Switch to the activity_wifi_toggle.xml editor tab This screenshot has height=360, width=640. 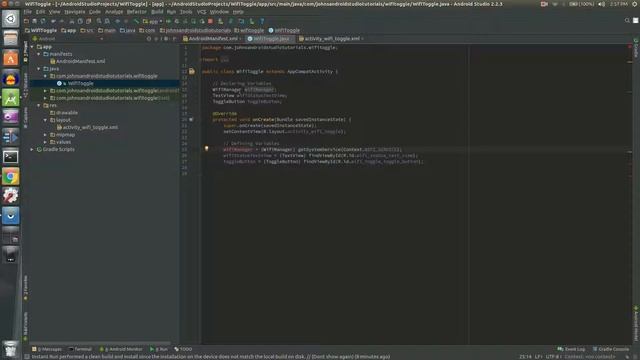(331, 39)
